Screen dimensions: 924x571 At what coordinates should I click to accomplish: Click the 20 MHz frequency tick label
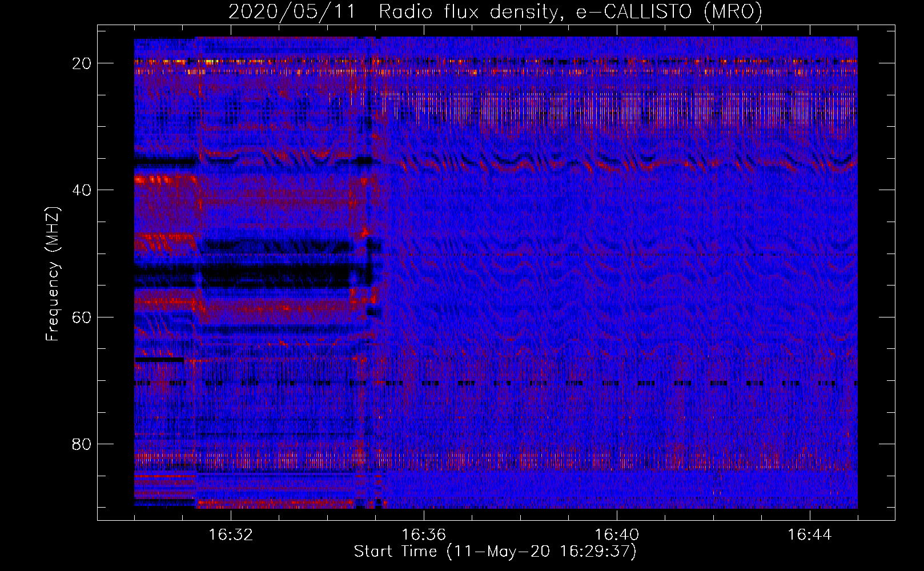point(82,63)
